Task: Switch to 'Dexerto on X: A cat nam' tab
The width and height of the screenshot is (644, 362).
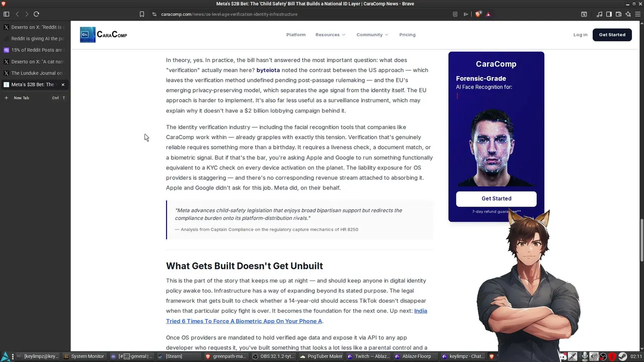Action: click(34, 62)
